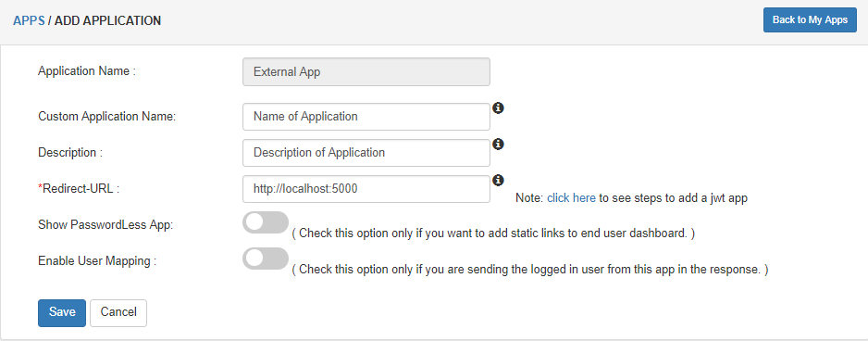Viewport: 868px width, 341px height.
Task: Open the 'click here' jwt app steps link
Action: tap(571, 198)
